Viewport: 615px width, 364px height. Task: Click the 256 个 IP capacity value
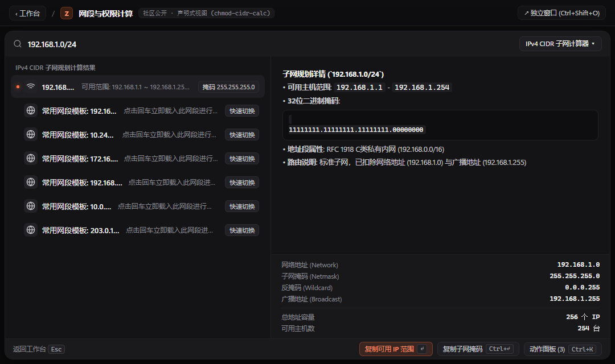pyautogui.click(x=583, y=317)
